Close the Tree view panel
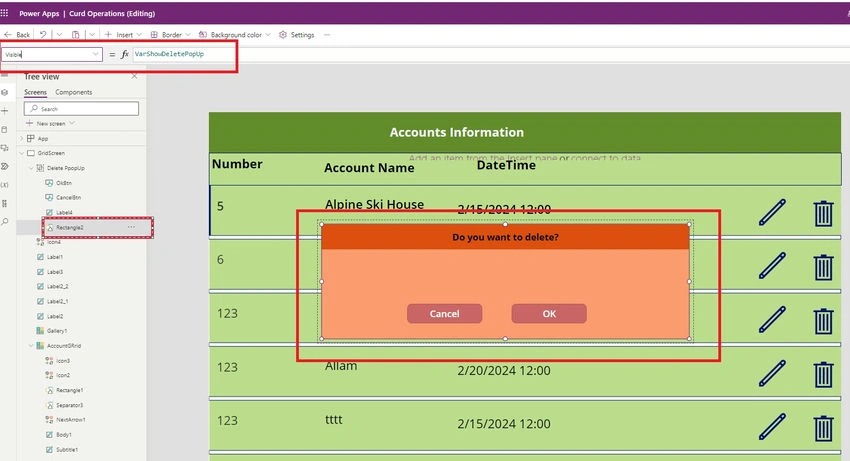 coord(134,76)
